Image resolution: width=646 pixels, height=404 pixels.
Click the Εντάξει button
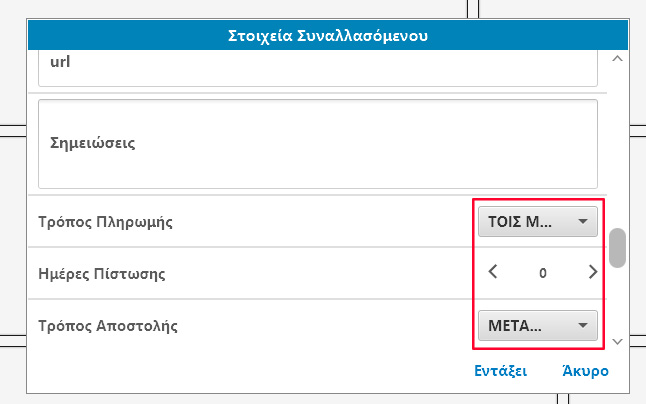coord(500,371)
